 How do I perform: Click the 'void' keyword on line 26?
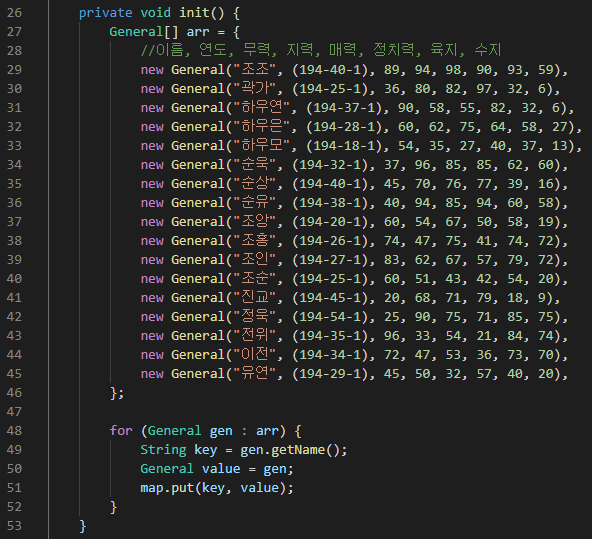point(156,13)
